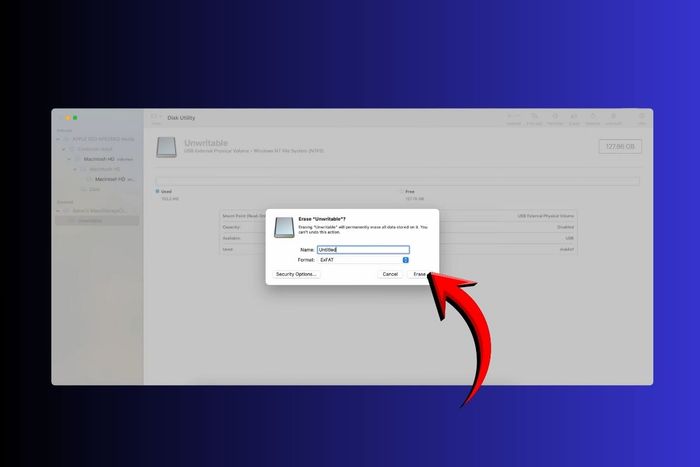Click the Name field containing Untitled

tap(363, 250)
